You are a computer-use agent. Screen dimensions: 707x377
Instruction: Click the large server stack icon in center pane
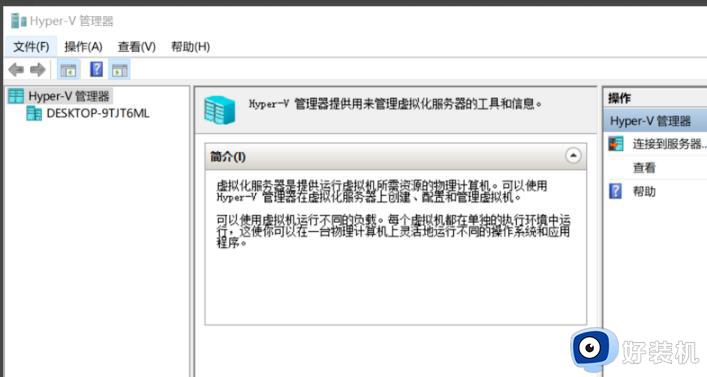pos(220,110)
